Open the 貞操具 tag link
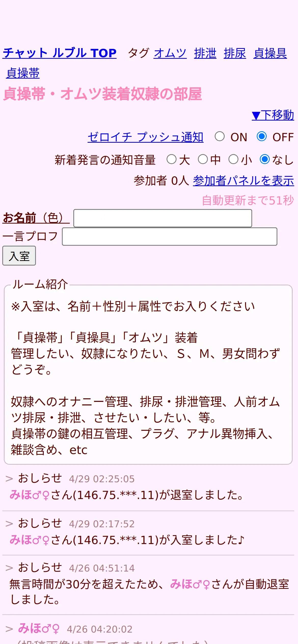 click(x=270, y=53)
